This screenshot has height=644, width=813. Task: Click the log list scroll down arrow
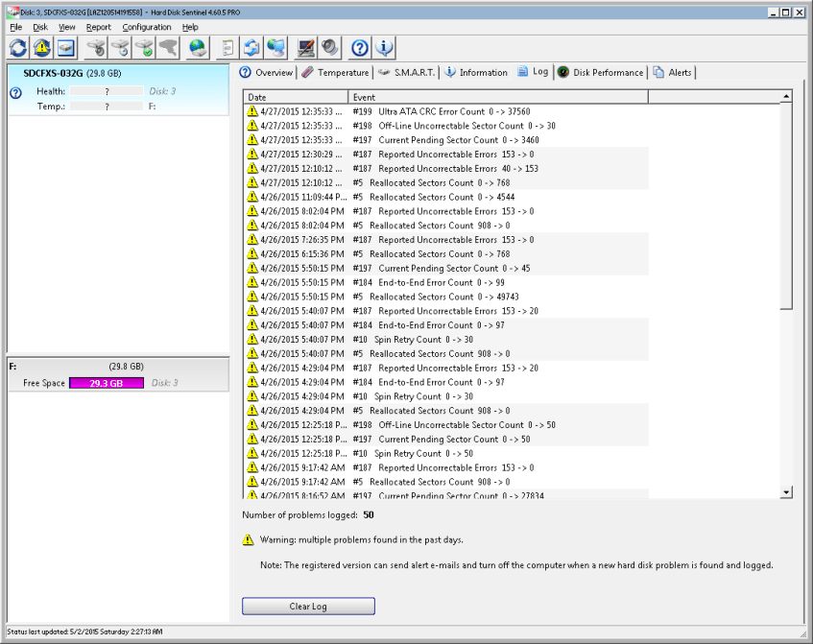[x=786, y=492]
